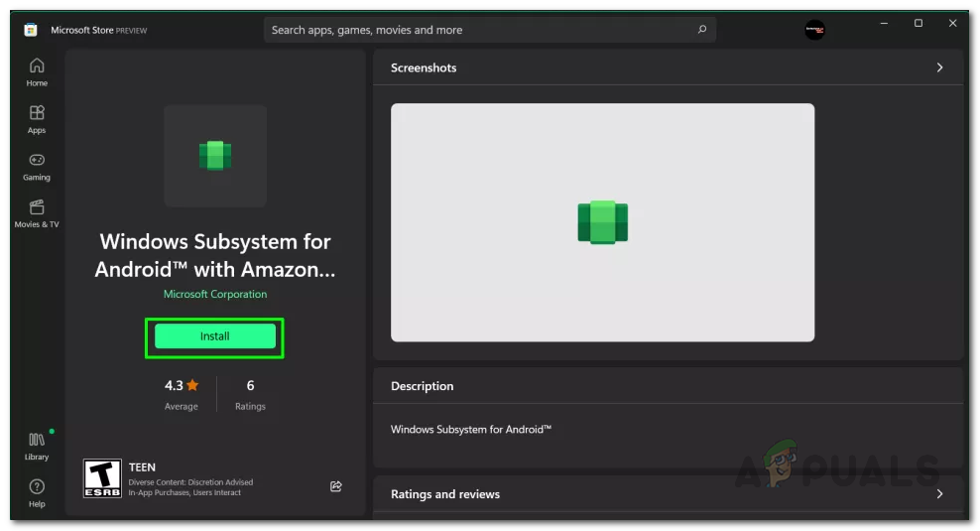Click the 4.3 average star rating
980x531 pixels.
(x=182, y=385)
